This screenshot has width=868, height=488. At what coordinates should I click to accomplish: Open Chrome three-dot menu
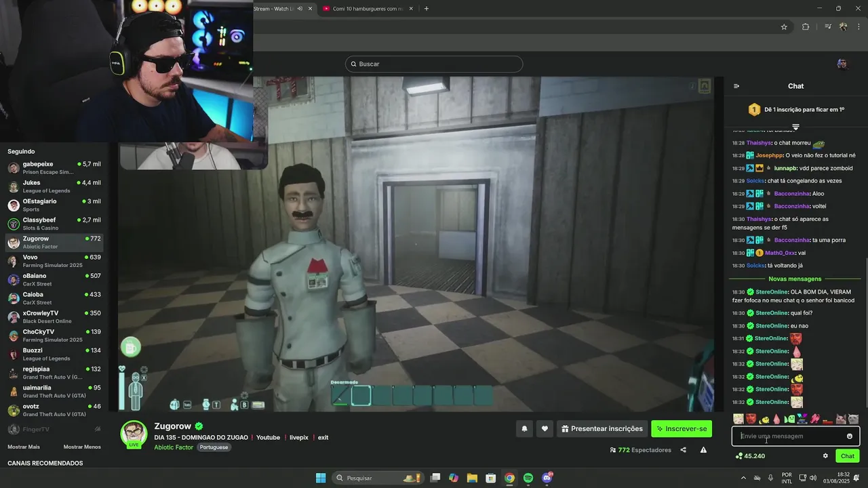pyautogui.click(x=859, y=27)
